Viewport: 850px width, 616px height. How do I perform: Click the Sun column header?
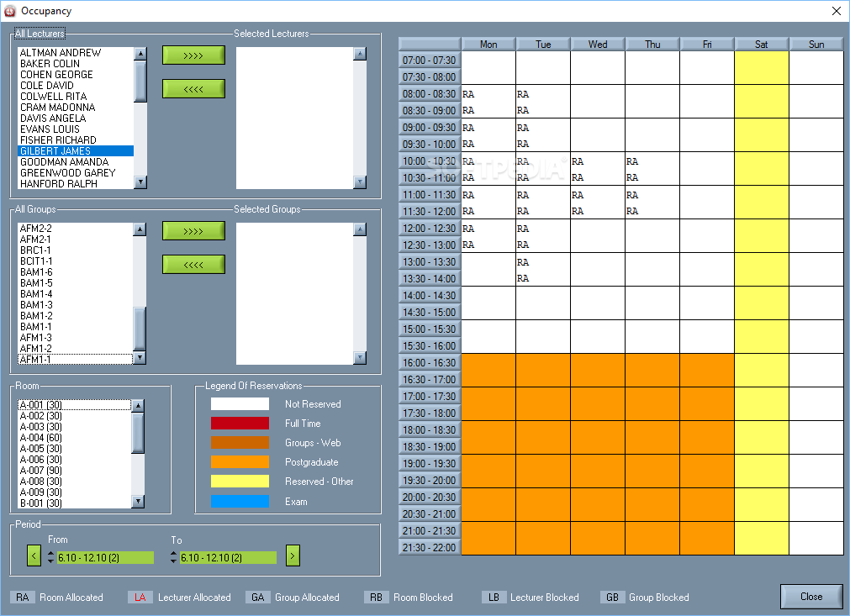[816, 45]
